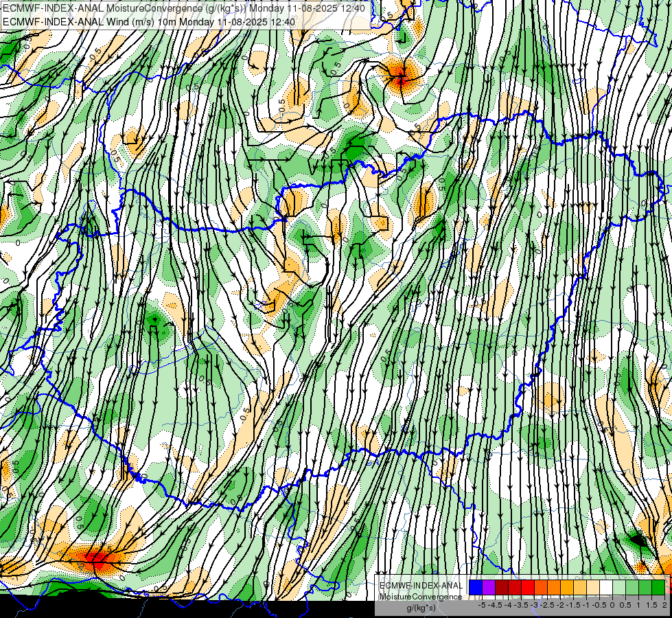Click the purple legend swatch above -5
Screen dimensions: 672x618
coord(489,587)
